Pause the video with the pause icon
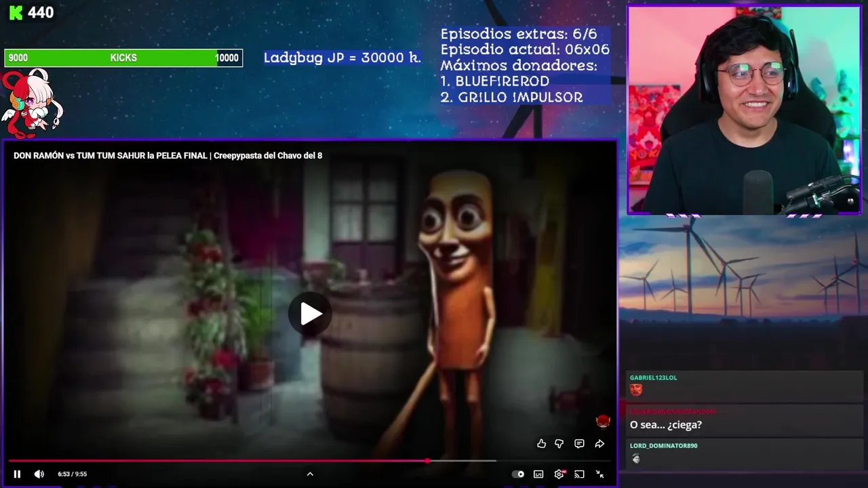868x488 pixels. 17,474
